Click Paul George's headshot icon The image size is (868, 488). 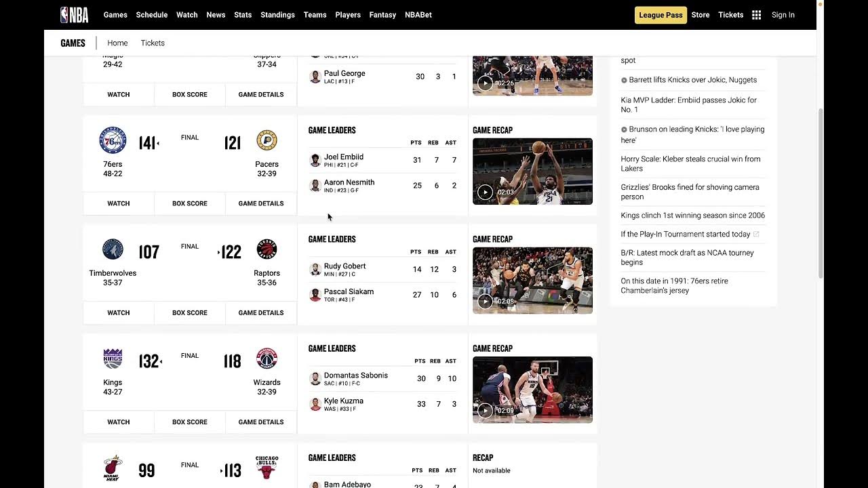(x=315, y=77)
